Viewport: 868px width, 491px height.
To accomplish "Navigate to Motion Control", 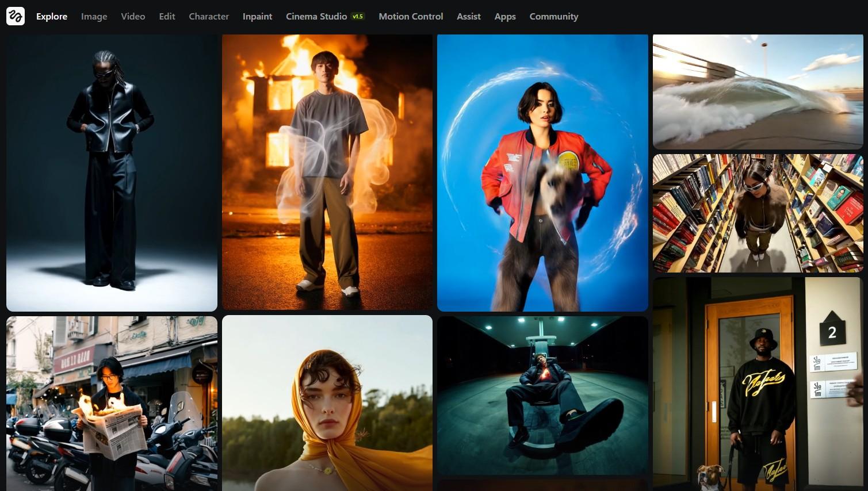I will [x=411, y=17].
